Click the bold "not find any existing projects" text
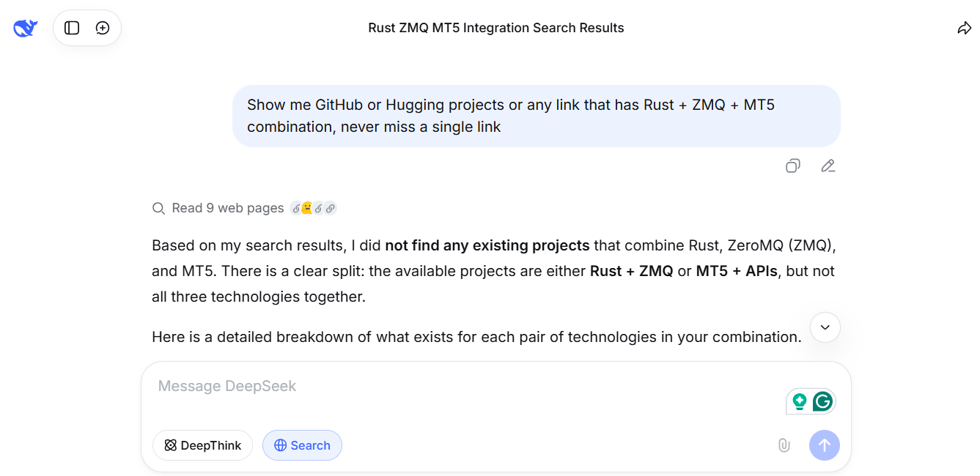Viewport: 980px width, 476px height. click(x=487, y=245)
